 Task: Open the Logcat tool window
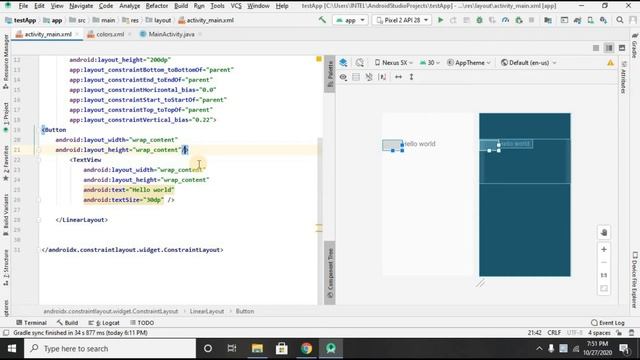(x=104, y=322)
